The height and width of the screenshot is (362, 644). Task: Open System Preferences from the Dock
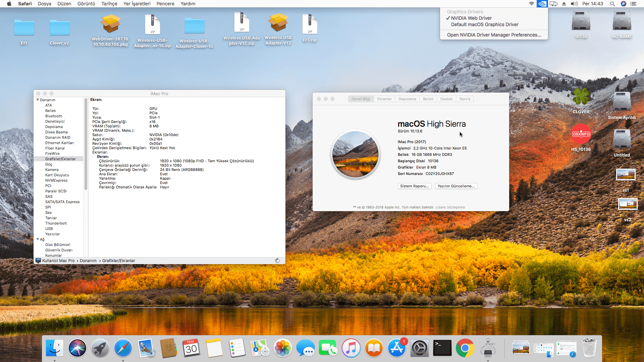point(420,348)
